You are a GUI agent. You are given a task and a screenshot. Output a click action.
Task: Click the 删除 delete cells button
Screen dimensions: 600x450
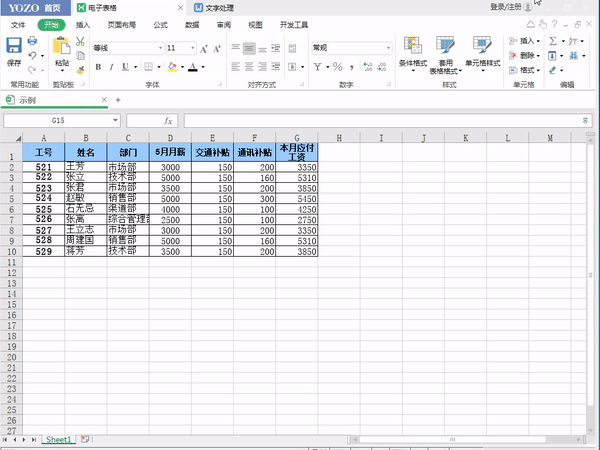[524, 56]
